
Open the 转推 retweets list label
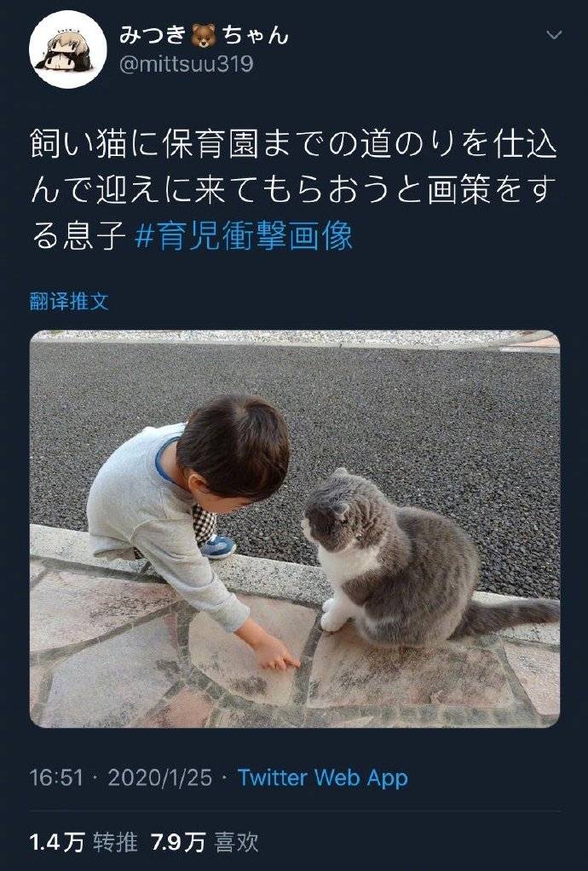pos(116,843)
